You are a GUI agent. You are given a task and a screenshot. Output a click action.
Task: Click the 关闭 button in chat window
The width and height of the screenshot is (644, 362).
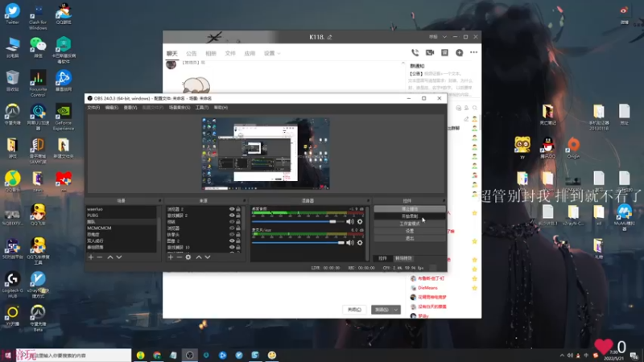(x=354, y=310)
